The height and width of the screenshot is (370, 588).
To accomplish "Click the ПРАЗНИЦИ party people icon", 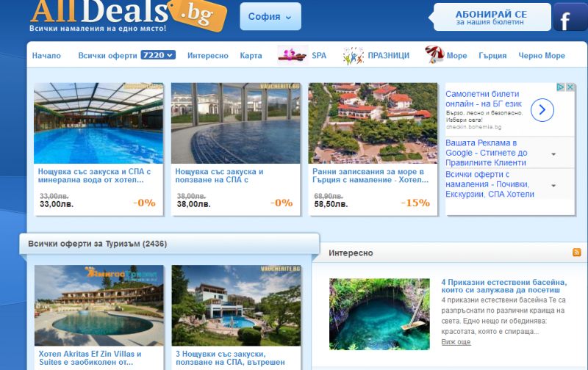I will (354, 55).
